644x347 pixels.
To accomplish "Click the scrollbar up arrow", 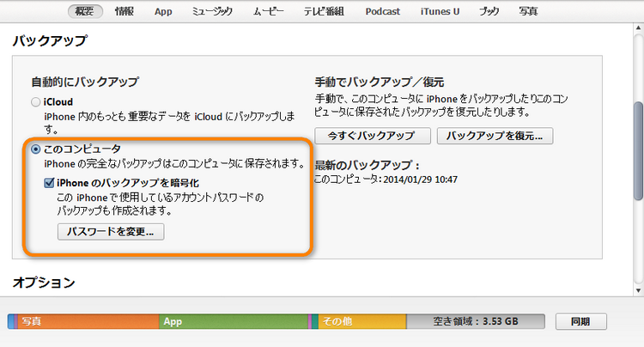I will click(639, 28).
